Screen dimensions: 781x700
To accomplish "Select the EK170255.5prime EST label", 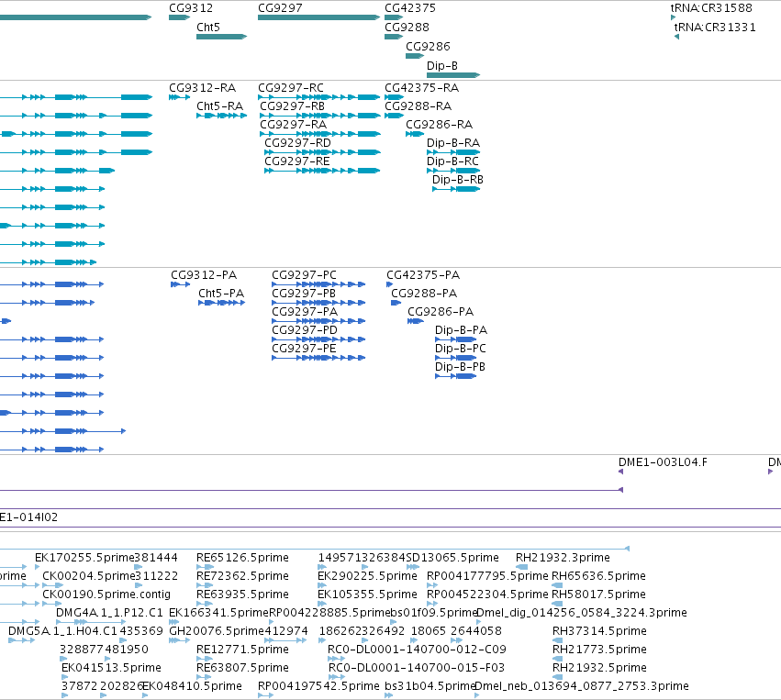I will (84, 558).
